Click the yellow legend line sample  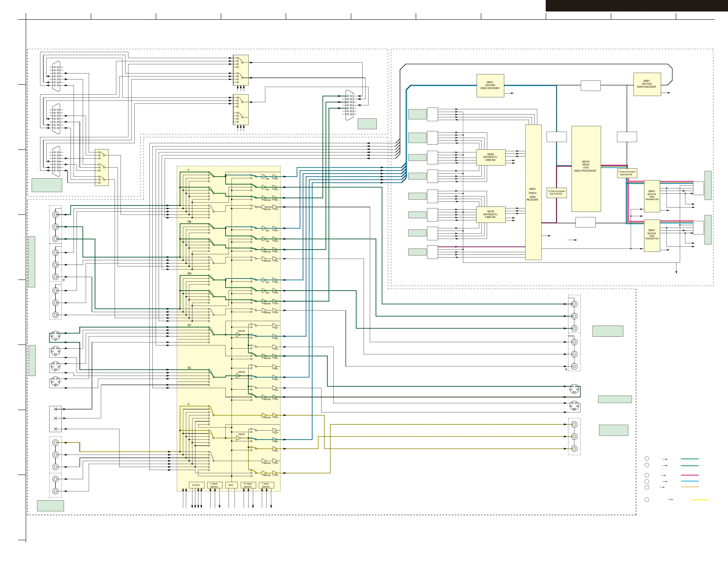[x=699, y=500]
